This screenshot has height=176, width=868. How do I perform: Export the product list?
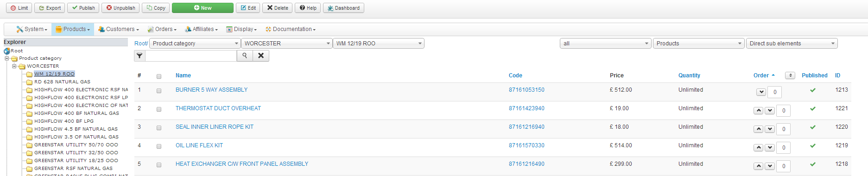(x=50, y=8)
